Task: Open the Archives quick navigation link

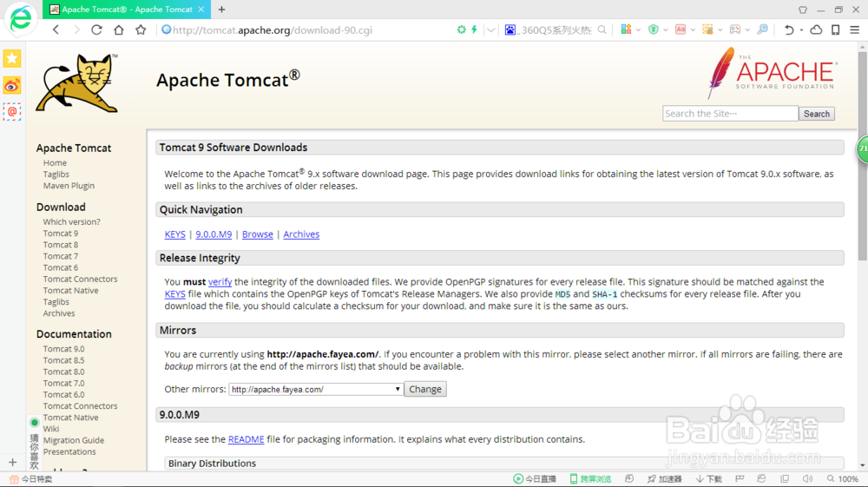Action: [x=301, y=234]
